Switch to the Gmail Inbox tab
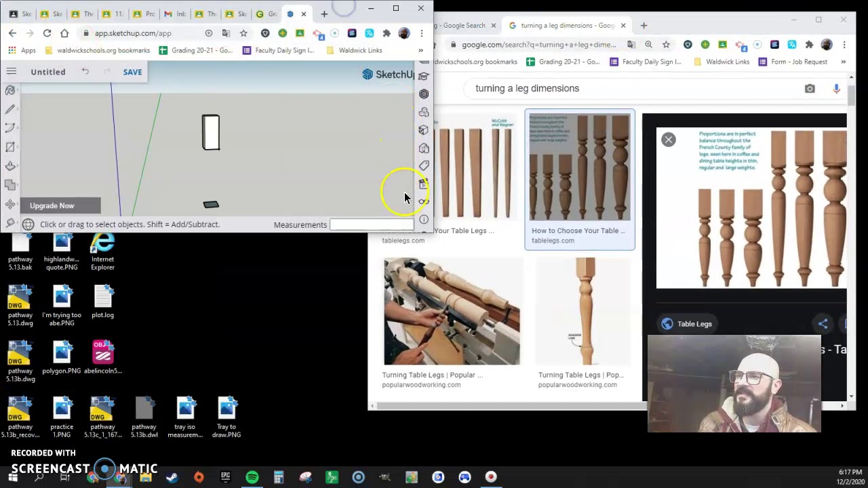Screen dimensions: 868x488 click(175, 14)
